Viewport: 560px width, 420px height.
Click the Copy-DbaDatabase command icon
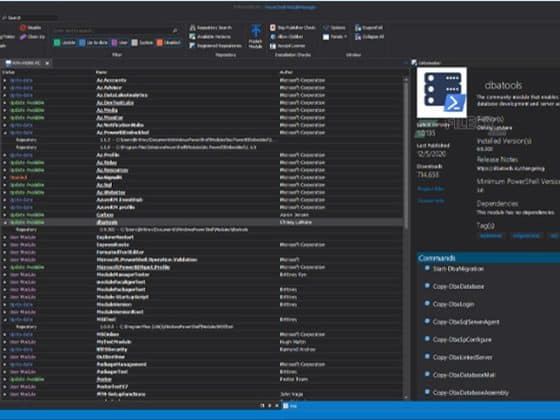427,286
